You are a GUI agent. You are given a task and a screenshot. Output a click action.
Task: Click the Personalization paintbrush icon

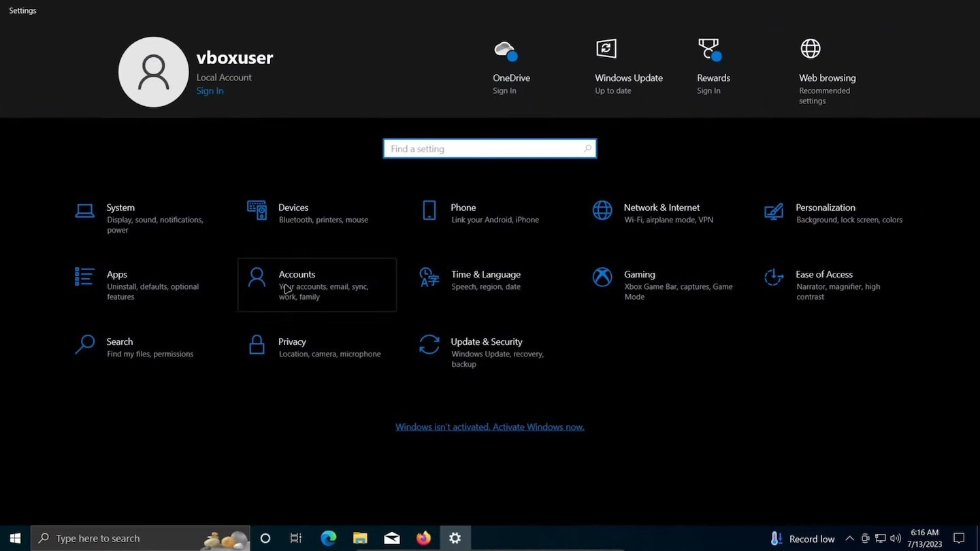(774, 211)
